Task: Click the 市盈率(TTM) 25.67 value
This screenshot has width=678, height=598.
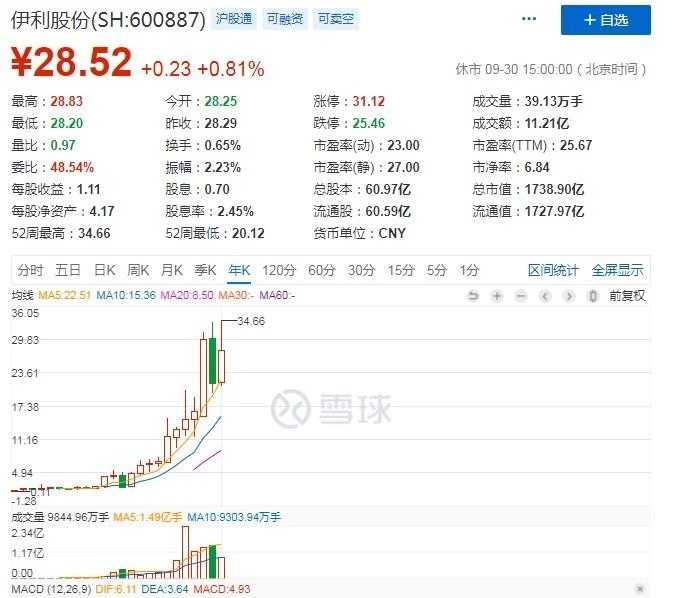Action: (576, 145)
